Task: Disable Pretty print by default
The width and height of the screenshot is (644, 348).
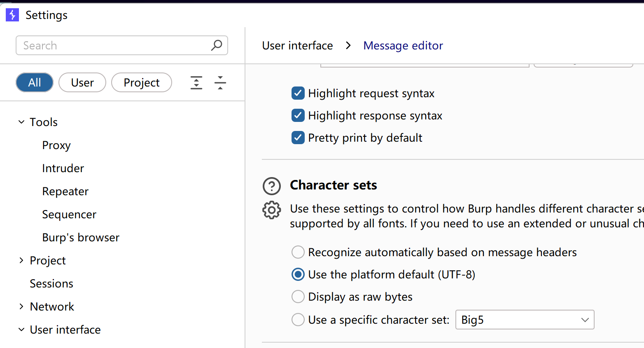Action: pos(298,138)
